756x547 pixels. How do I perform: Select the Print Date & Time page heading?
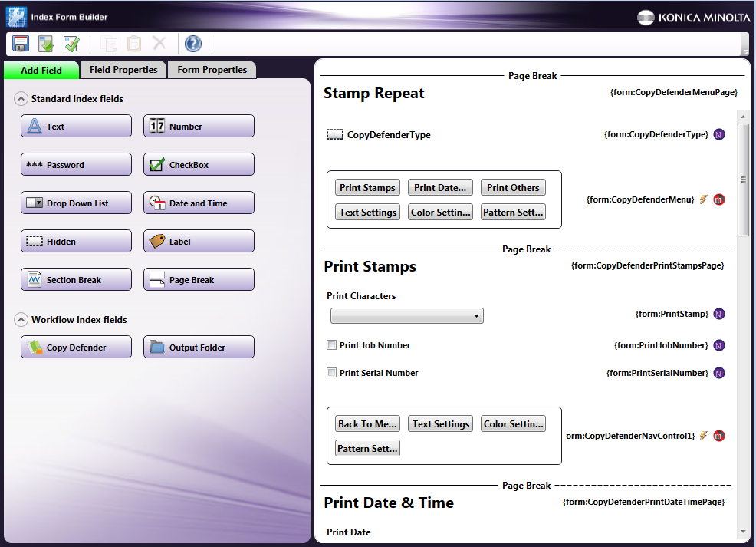[x=389, y=503]
